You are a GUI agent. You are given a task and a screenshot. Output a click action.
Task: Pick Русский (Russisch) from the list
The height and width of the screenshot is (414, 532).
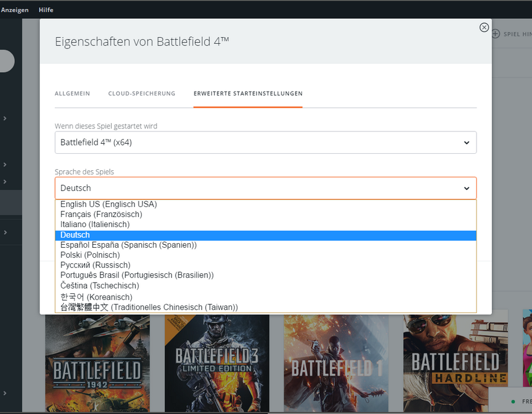pos(265,265)
